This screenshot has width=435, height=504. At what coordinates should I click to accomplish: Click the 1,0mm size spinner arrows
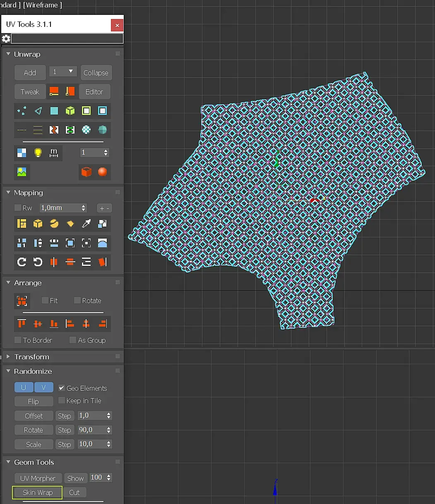(x=84, y=208)
